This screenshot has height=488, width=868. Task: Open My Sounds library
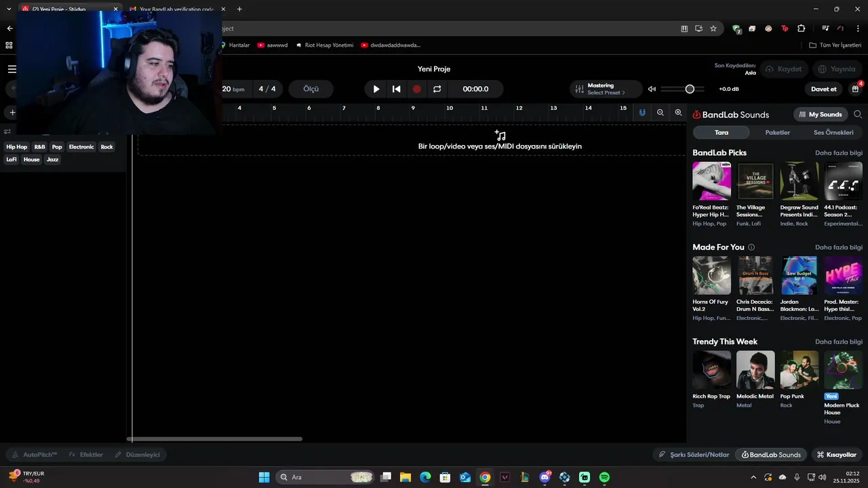pos(821,115)
